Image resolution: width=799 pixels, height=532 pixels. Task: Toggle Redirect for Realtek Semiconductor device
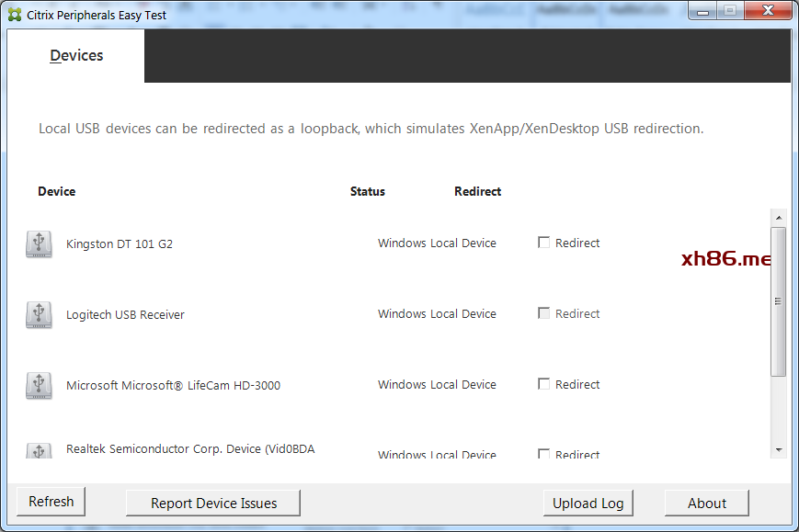click(543, 453)
